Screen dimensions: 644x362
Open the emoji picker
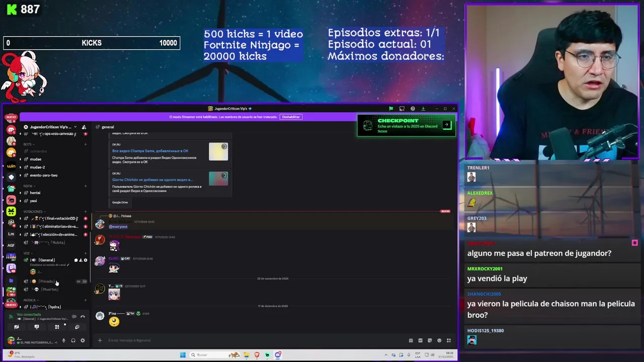439,340
